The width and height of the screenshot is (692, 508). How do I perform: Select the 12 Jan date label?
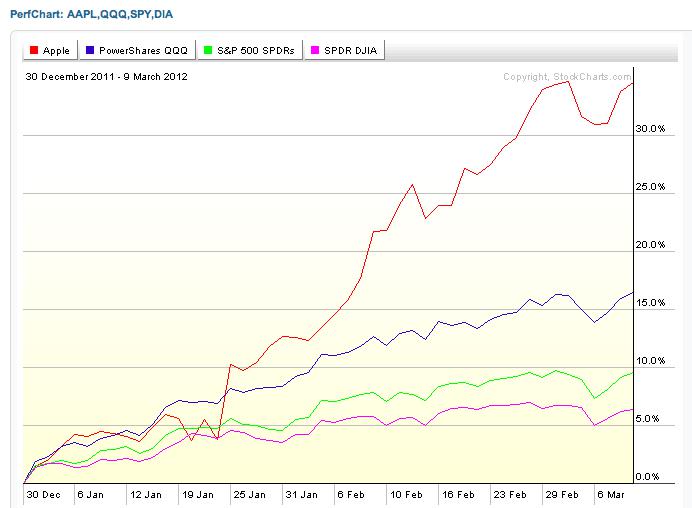(146, 495)
